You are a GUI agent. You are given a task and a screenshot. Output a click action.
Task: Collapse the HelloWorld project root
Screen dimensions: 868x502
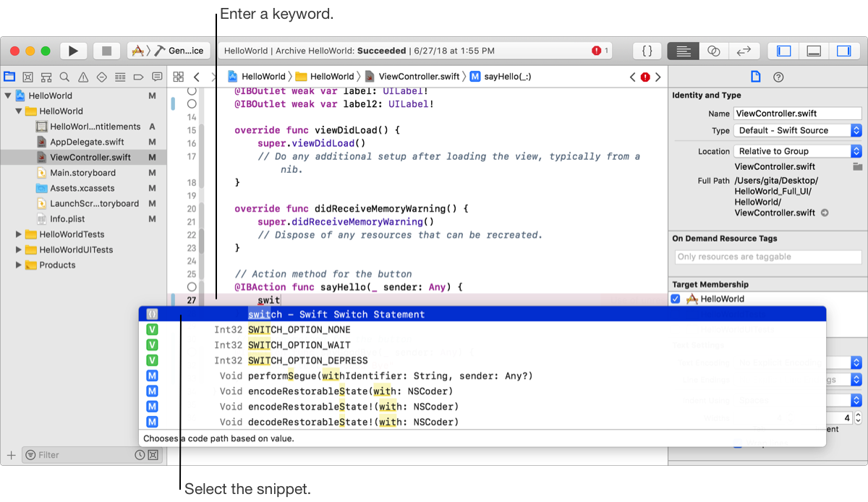[8, 95]
